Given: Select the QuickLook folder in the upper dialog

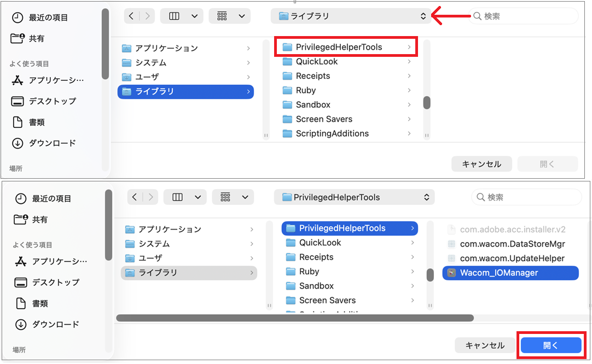Looking at the screenshot, I should pyautogui.click(x=346, y=61).
